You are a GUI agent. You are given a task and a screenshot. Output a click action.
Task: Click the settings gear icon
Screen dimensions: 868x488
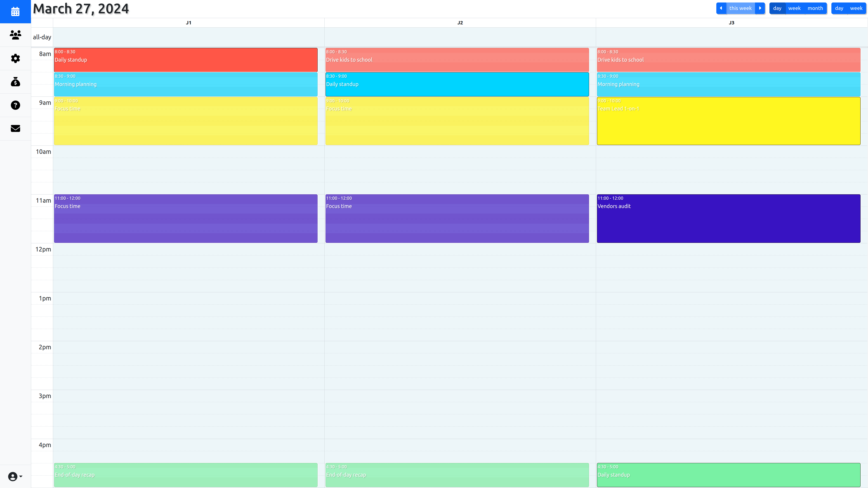coord(16,58)
